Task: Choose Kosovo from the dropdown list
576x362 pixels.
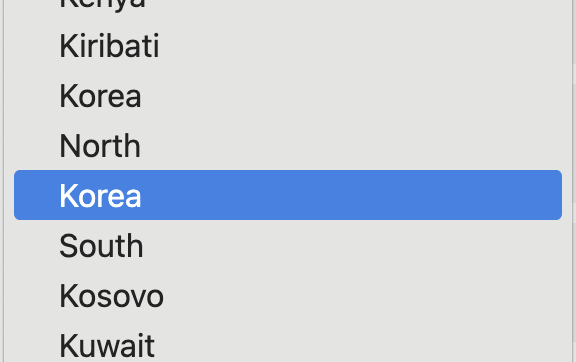Action: [x=288, y=295]
